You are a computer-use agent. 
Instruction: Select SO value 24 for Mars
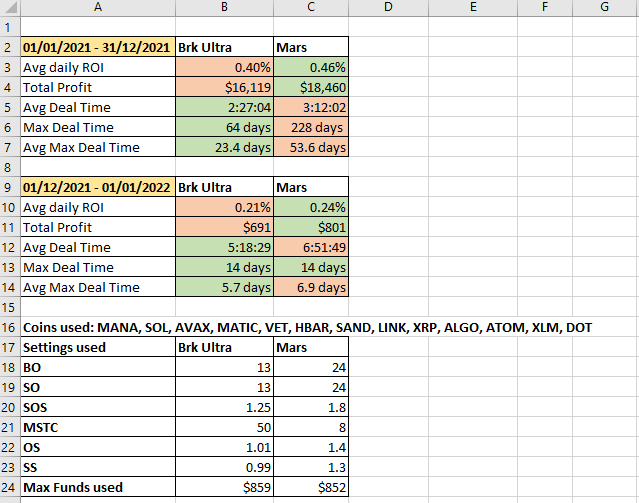(311, 386)
